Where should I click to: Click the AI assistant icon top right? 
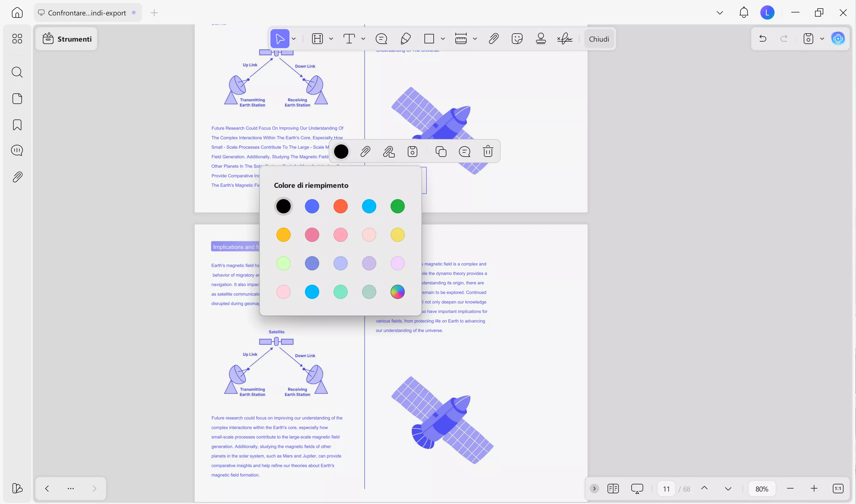[x=838, y=39]
